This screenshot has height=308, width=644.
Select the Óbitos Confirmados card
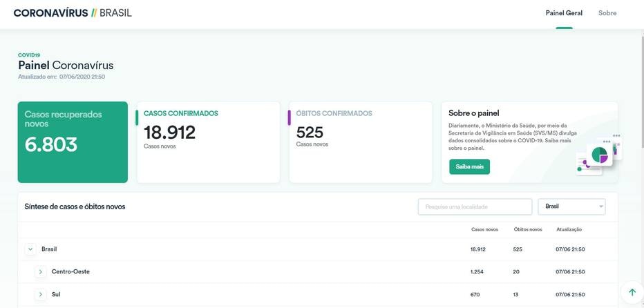360,142
